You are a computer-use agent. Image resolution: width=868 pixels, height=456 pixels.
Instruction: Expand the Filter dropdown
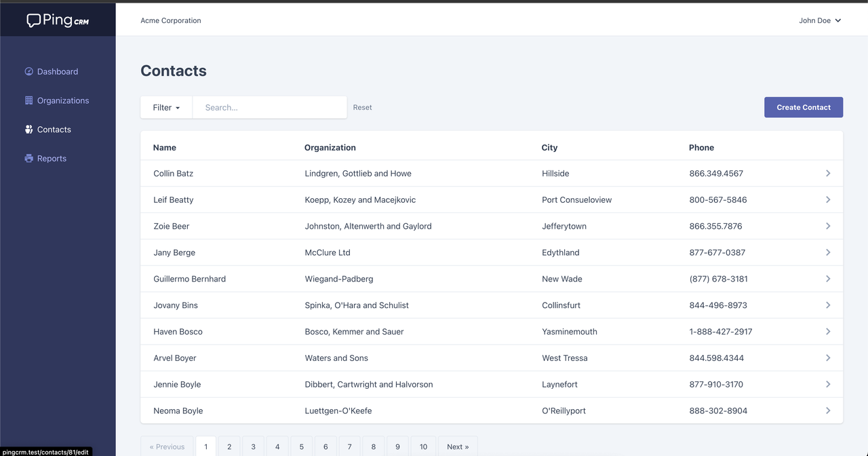click(166, 107)
